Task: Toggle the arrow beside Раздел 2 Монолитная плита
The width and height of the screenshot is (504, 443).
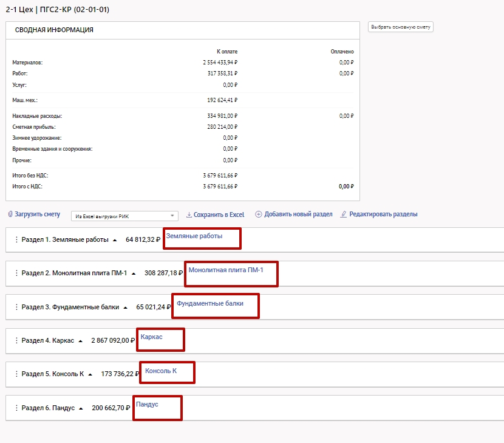Action: coord(134,273)
